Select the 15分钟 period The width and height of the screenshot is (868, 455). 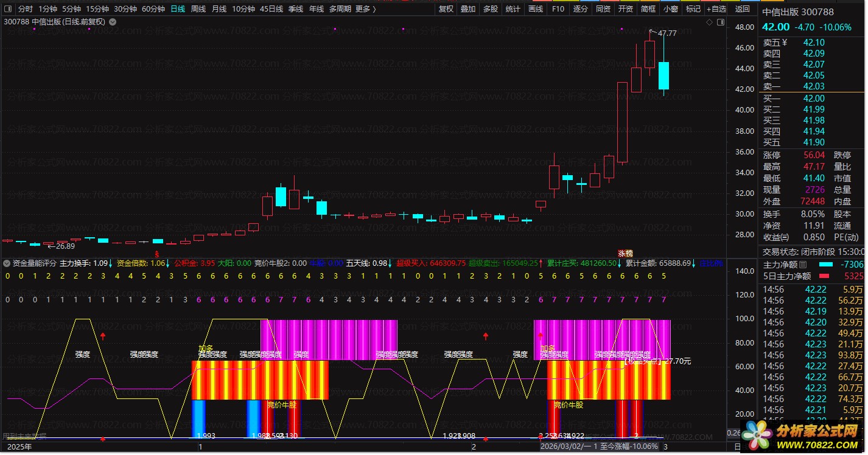[97, 9]
